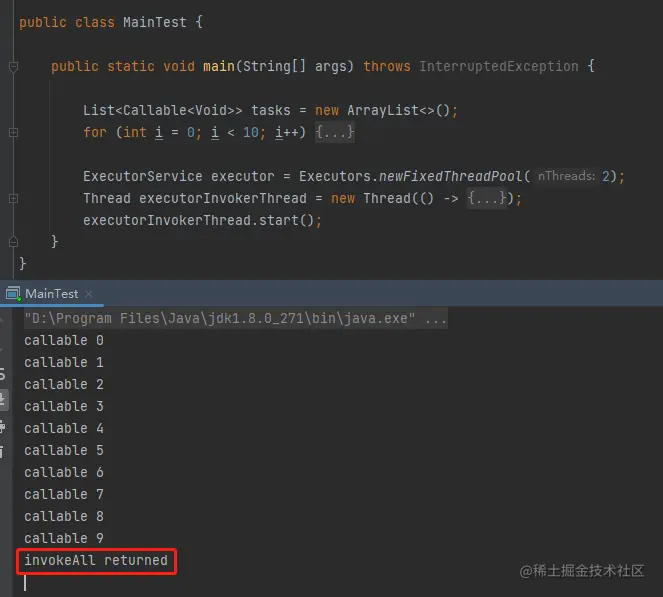Click newFixedThreadPool method call

[x=451, y=176]
